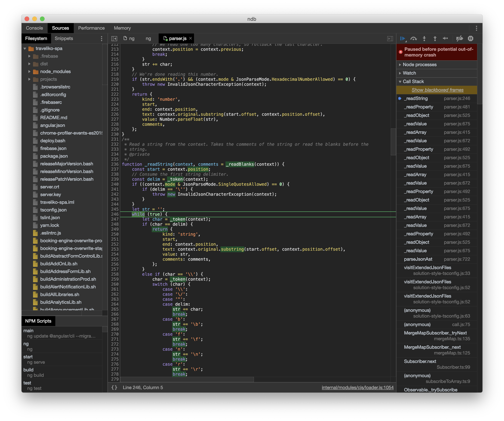Viewport: 504px width, 421px height.
Task: Open the main three-dot menu
Action: [x=476, y=28]
